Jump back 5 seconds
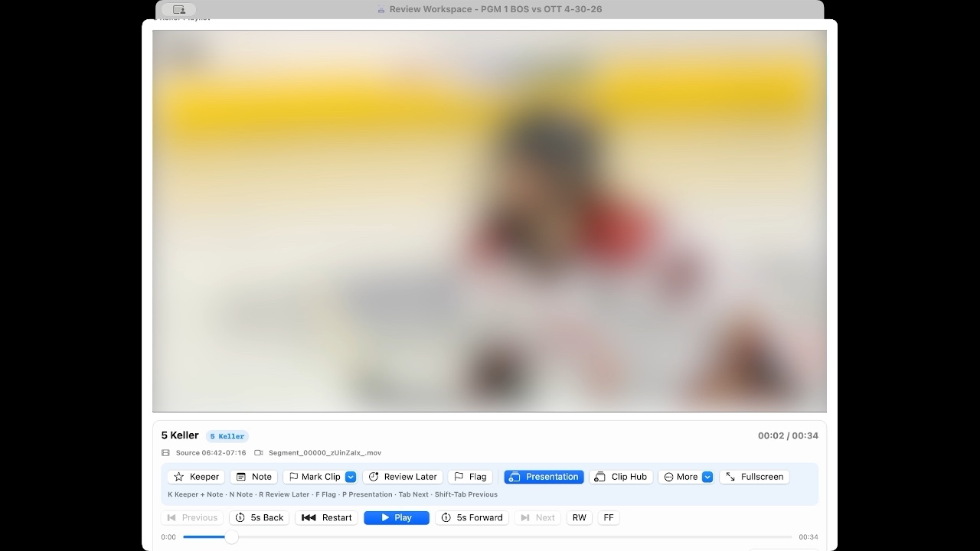The width and height of the screenshot is (980, 551). tap(259, 518)
